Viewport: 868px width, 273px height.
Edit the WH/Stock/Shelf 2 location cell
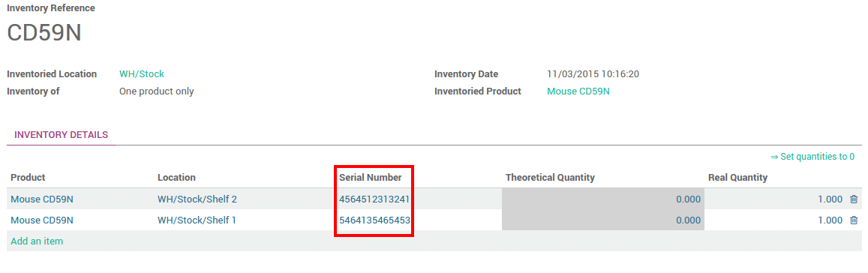click(197, 199)
